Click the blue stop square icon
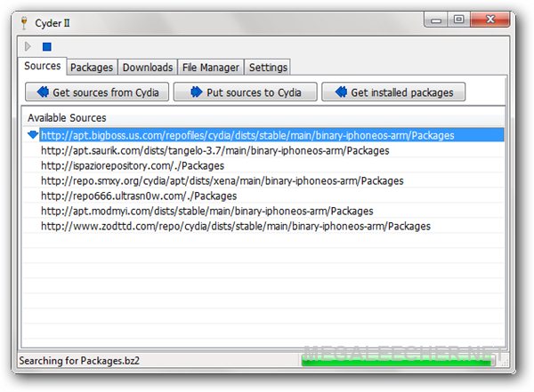534x392 pixels. [x=47, y=46]
